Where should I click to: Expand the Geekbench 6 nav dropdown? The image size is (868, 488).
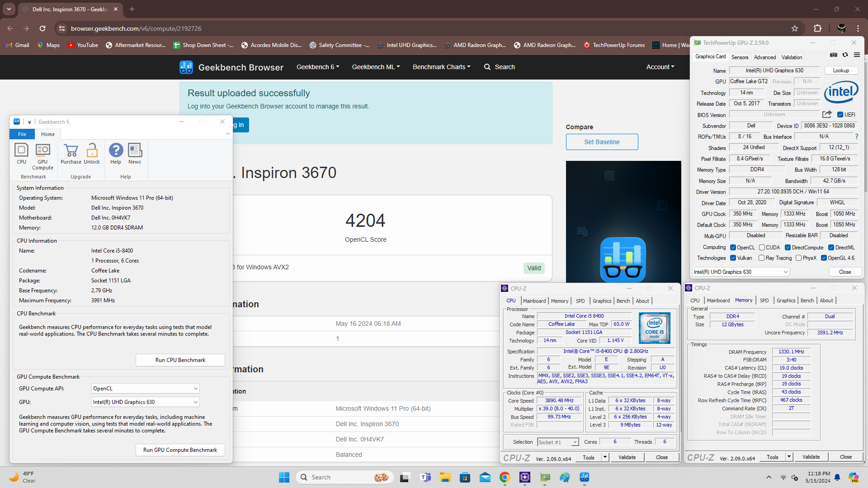[318, 67]
